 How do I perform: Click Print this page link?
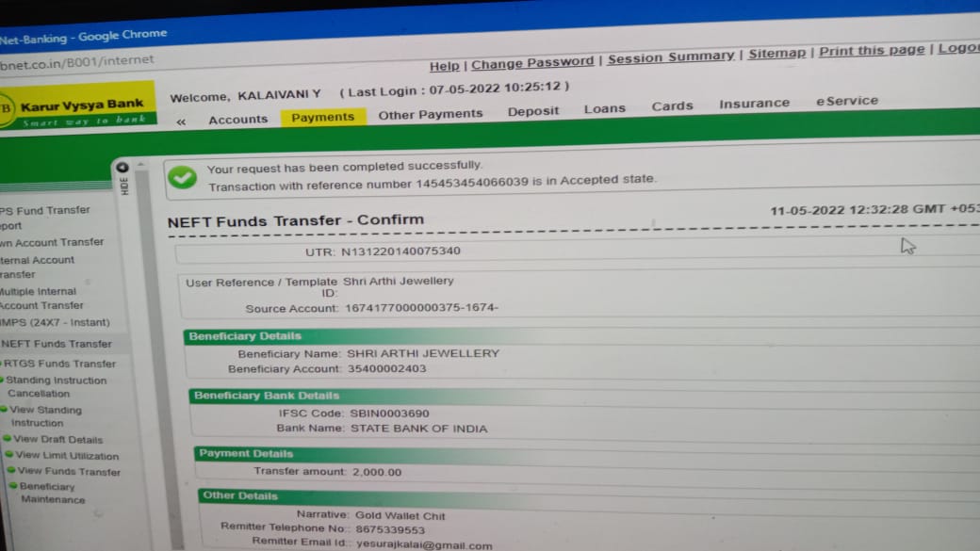[x=872, y=51]
